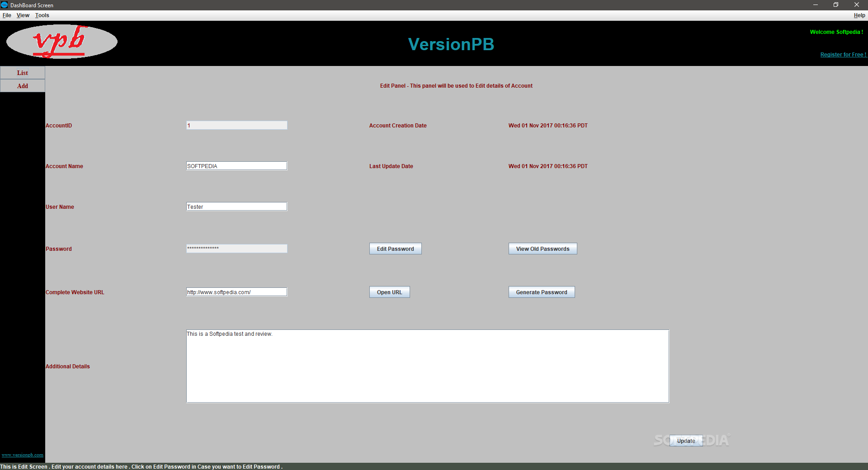
Task: Click the Account Creation Date value
Action: [x=548, y=126]
